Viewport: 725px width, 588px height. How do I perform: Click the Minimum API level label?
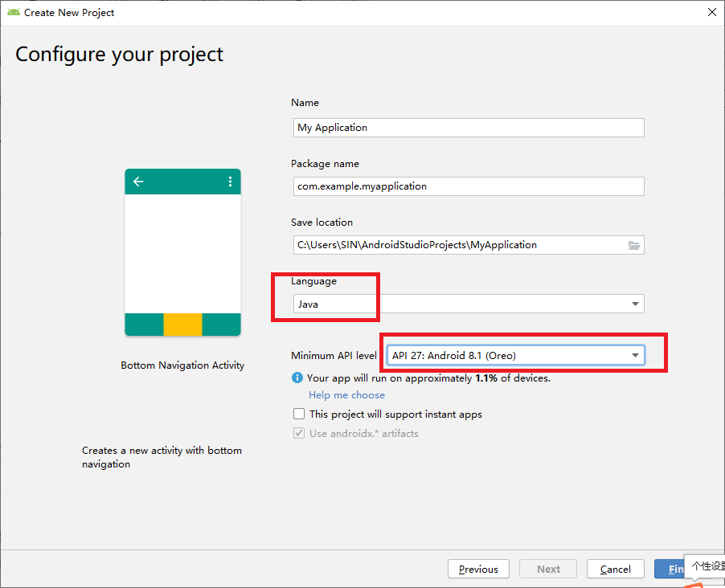(x=334, y=356)
